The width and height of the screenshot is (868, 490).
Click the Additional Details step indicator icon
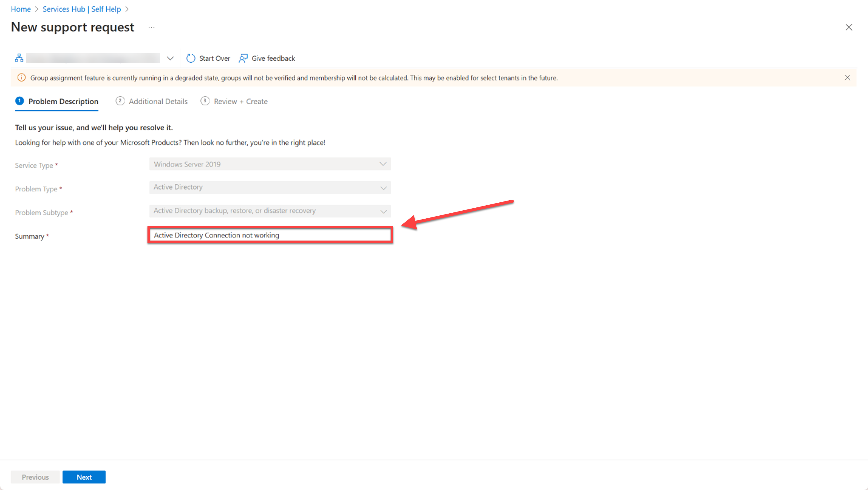coord(119,101)
